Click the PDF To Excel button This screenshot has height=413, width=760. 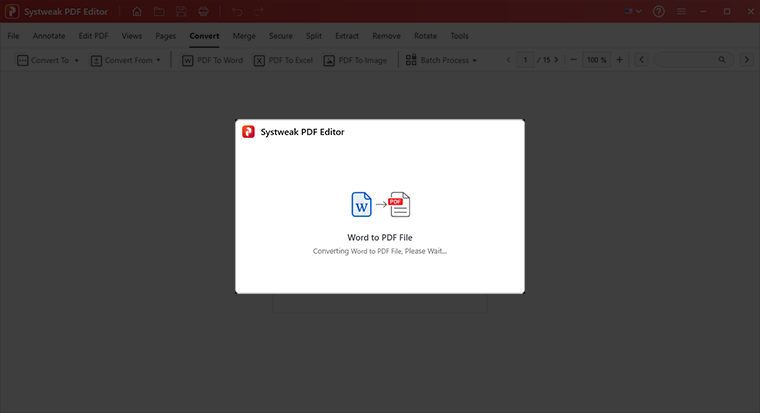point(283,60)
